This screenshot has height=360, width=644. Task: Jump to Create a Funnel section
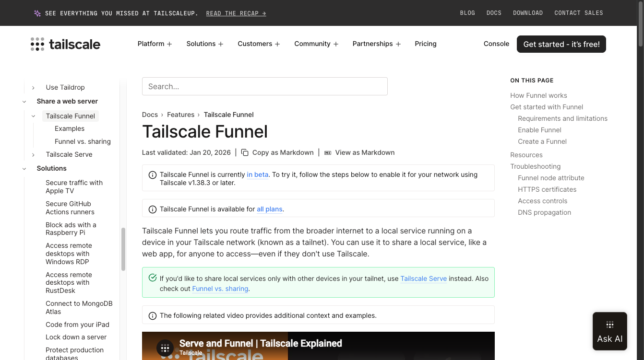542,141
